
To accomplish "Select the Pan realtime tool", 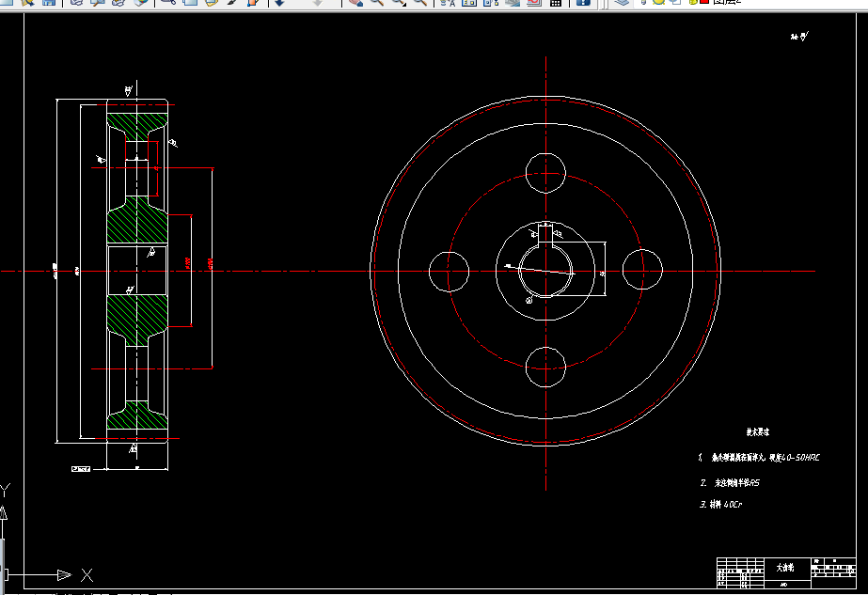I will click(x=356, y=2).
